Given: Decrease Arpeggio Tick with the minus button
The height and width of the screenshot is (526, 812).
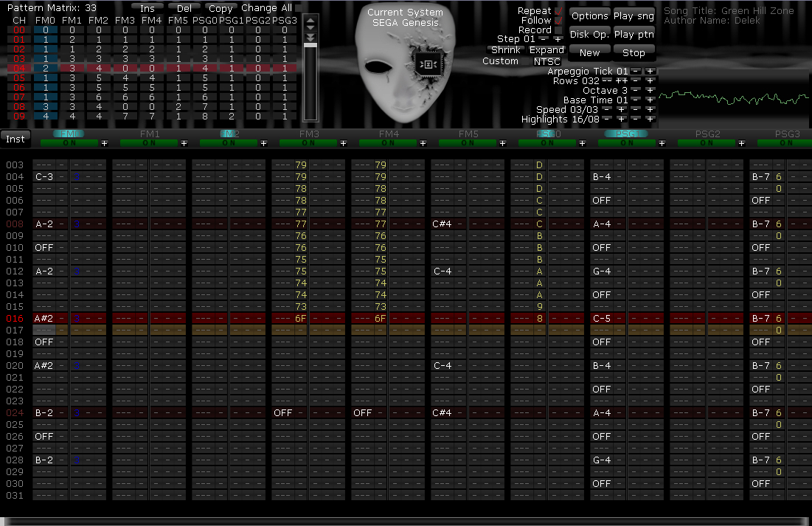Looking at the screenshot, I should [x=635, y=72].
